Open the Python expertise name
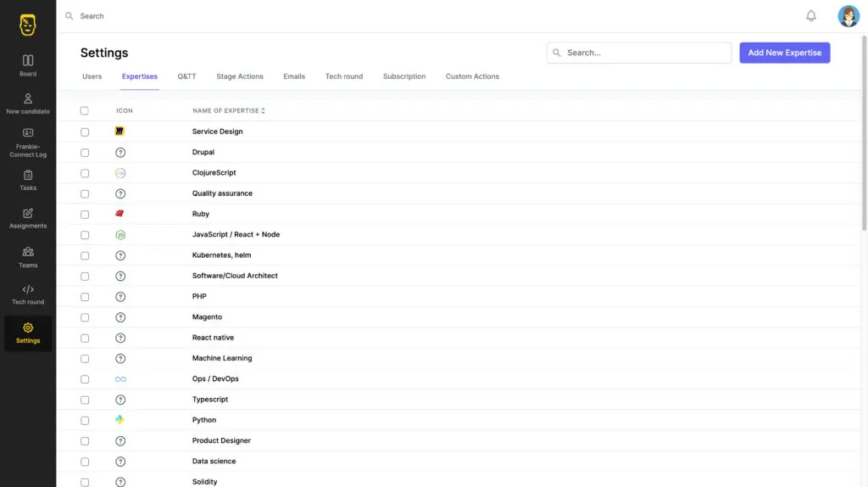This screenshot has width=868, height=487. (203, 420)
